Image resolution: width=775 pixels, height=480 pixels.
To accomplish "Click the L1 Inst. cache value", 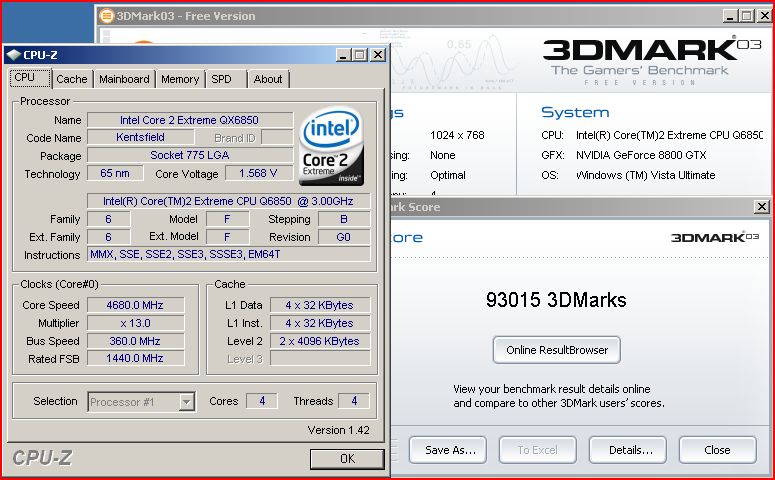I will pyautogui.click(x=320, y=323).
